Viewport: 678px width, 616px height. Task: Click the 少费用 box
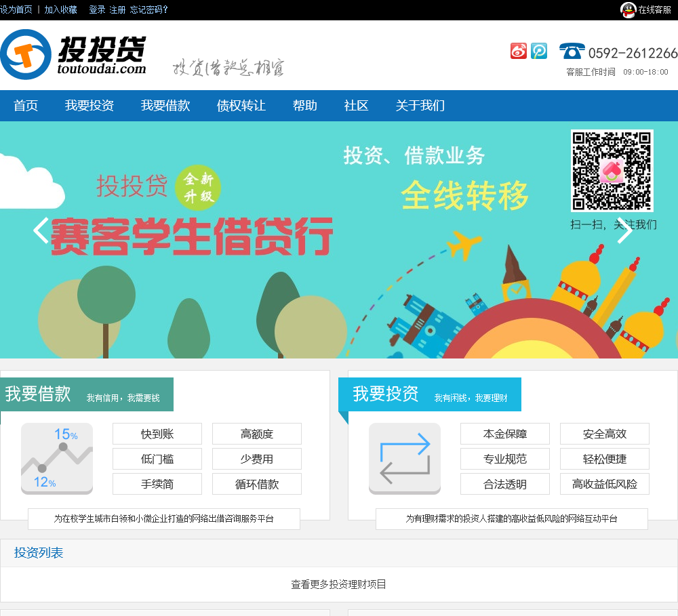pyautogui.click(x=257, y=459)
